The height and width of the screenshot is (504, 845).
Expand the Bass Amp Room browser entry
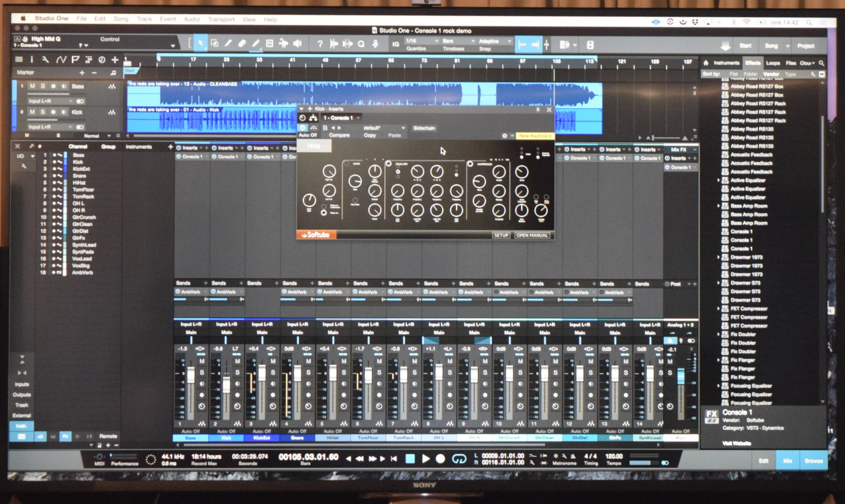click(719, 206)
